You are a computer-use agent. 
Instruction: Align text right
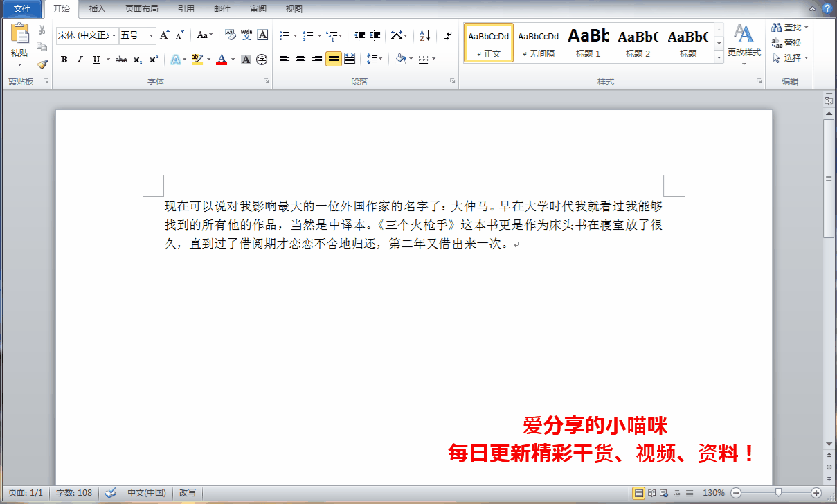pos(317,59)
